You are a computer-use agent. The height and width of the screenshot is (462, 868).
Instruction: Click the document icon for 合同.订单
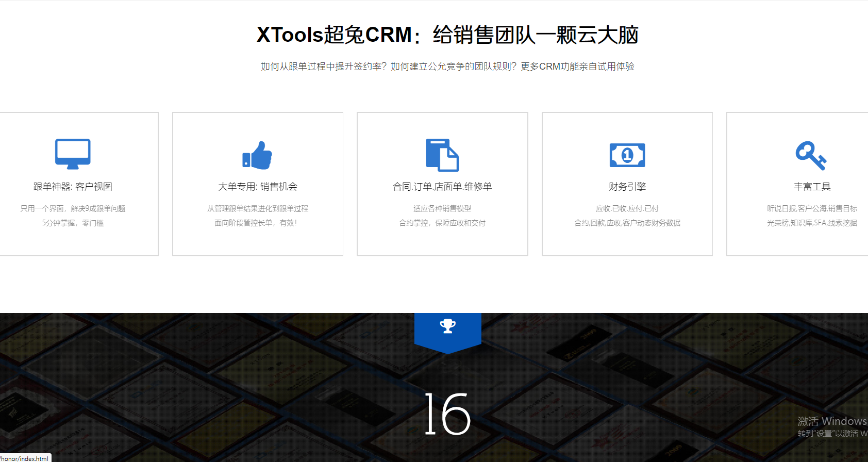(x=442, y=155)
